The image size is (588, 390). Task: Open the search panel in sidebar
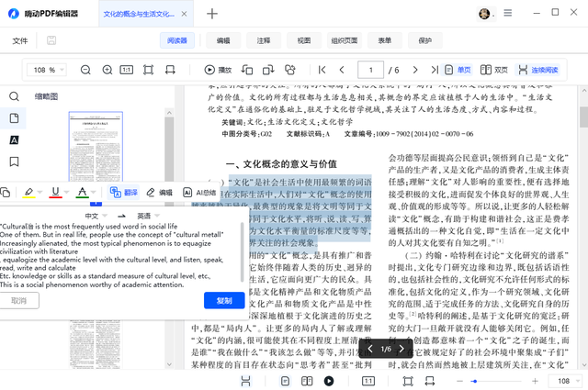[x=14, y=96]
